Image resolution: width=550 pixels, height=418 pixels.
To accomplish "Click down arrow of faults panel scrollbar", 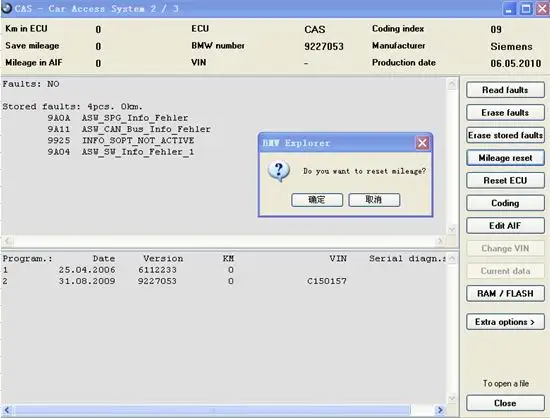I will pos(452,229).
